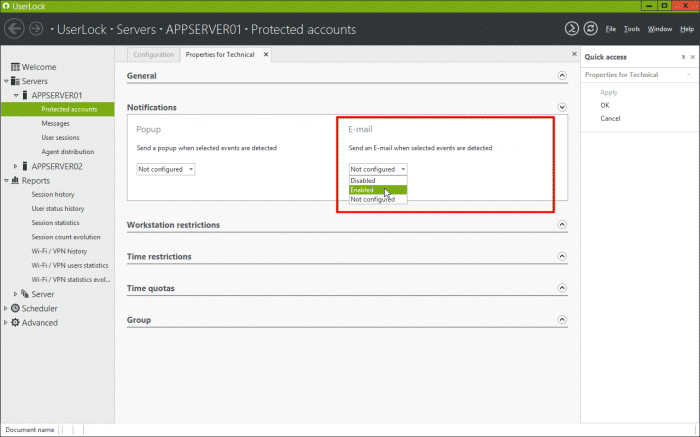Viewport: 700px width, 437px height.
Task: Open the Popup notification dropdown
Action: 166,170
